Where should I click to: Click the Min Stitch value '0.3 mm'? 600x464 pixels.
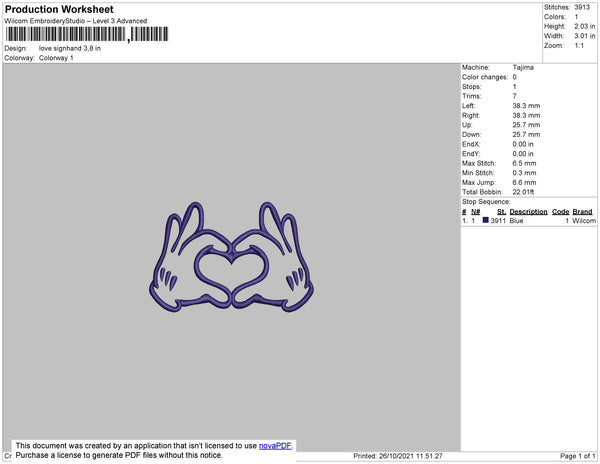click(524, 173)
